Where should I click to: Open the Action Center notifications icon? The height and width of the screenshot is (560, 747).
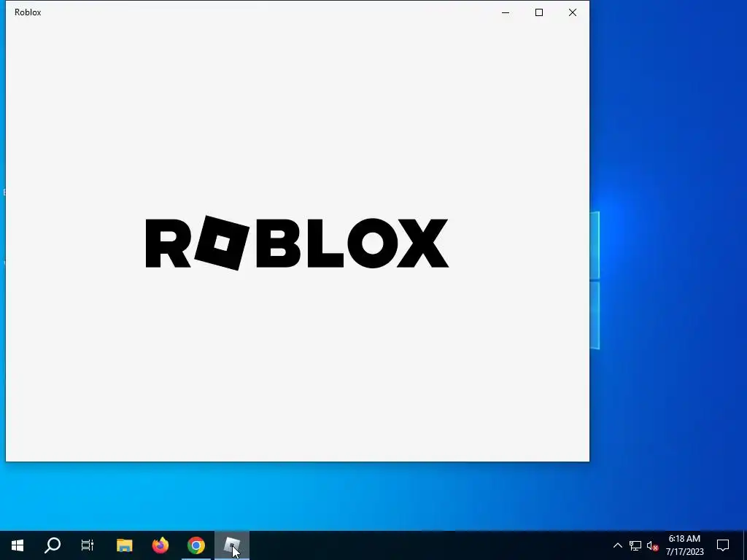coord(723,545)
